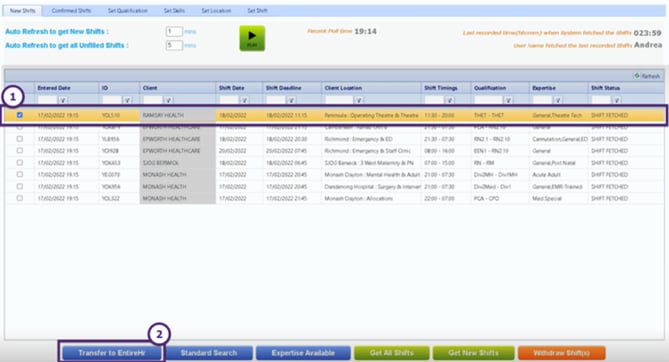This screenshot has width=669, height=362.
Task: Open the Client Location filter dropdown
Action: [x=359, y=100]
